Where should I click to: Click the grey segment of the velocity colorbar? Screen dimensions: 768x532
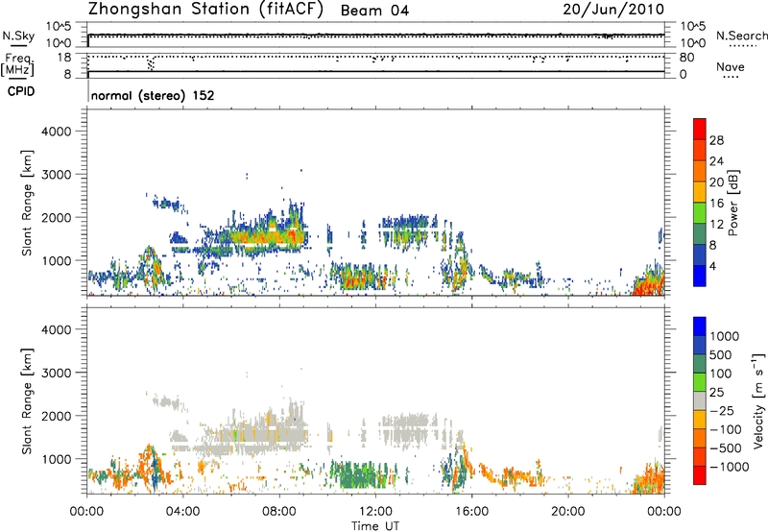(x=700, y=401)
